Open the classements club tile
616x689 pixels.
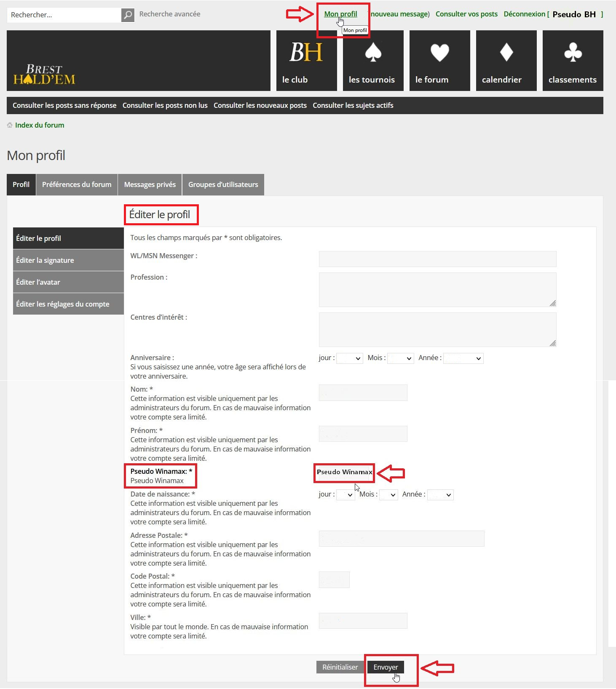(x=573, y=61)
